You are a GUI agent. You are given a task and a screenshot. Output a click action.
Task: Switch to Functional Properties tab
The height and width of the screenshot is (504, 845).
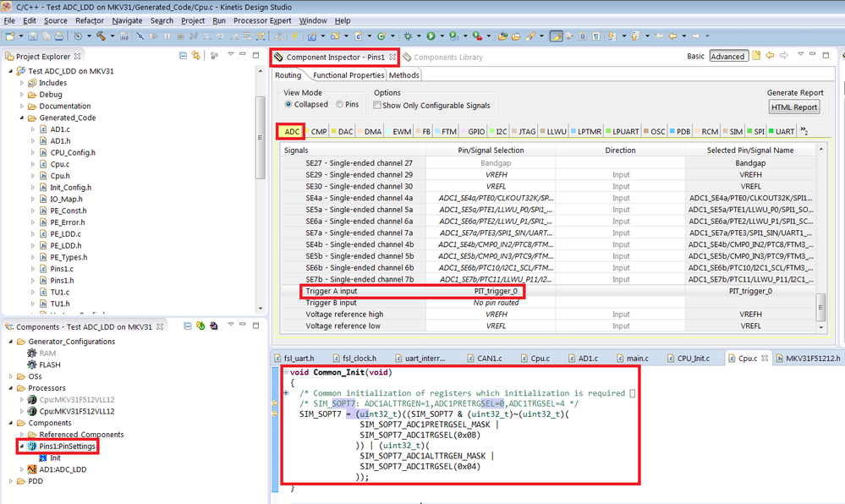click(348, 75)
